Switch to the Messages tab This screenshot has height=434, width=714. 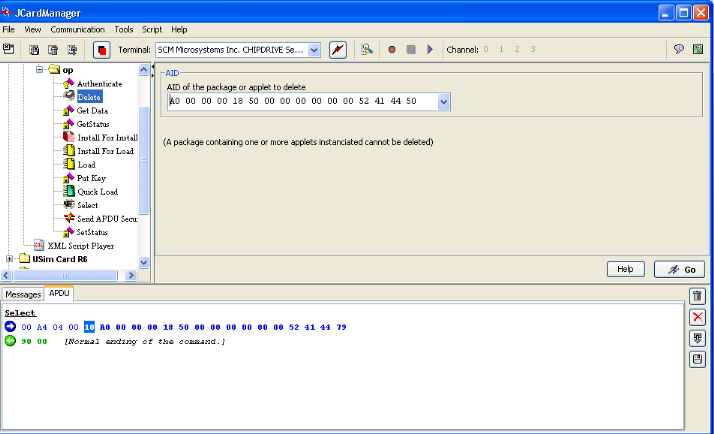coord(24,294)
